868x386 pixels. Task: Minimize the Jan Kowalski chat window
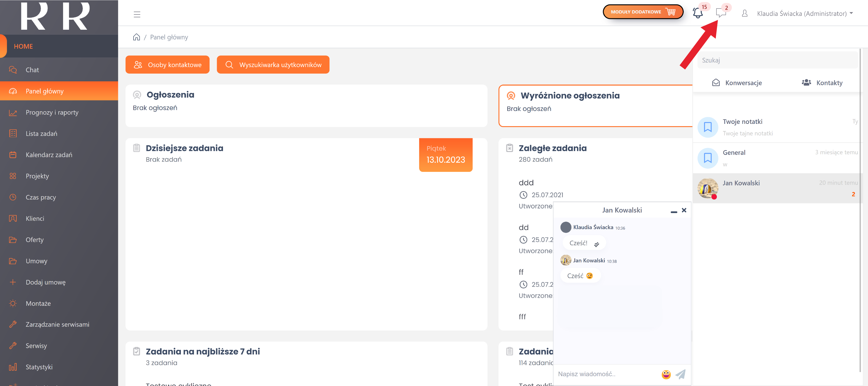(x=674, y=212)
